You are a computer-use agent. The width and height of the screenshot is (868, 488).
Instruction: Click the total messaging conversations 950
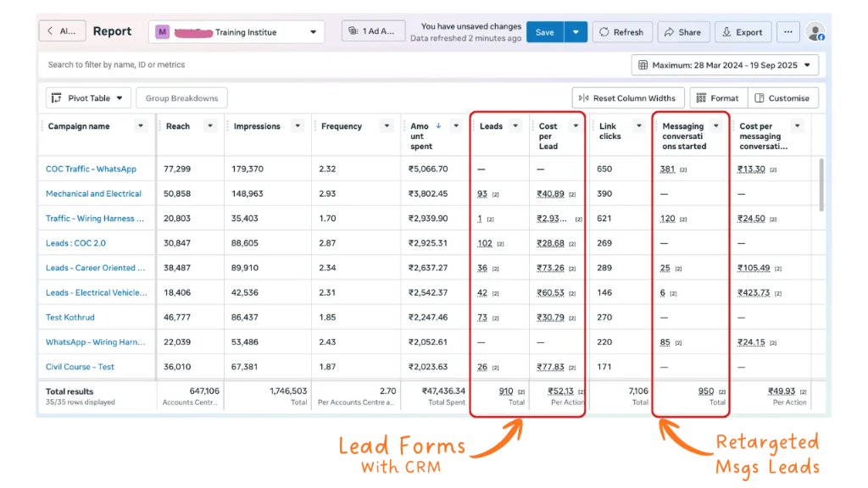pos(706,391)
